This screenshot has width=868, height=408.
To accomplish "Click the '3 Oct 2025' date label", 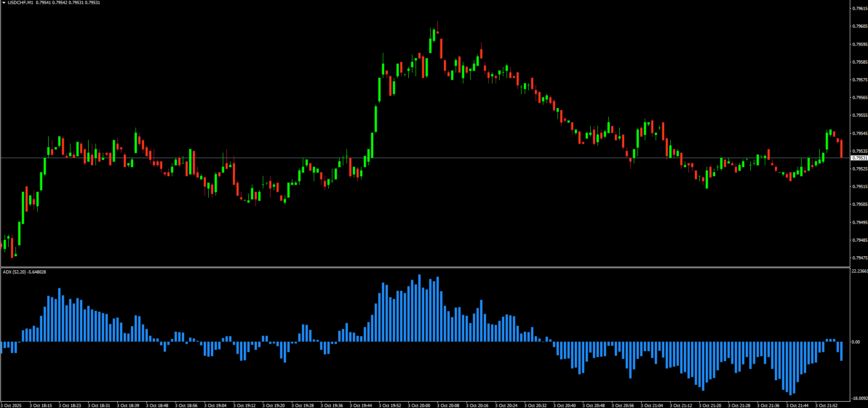I will click(11, 405).
